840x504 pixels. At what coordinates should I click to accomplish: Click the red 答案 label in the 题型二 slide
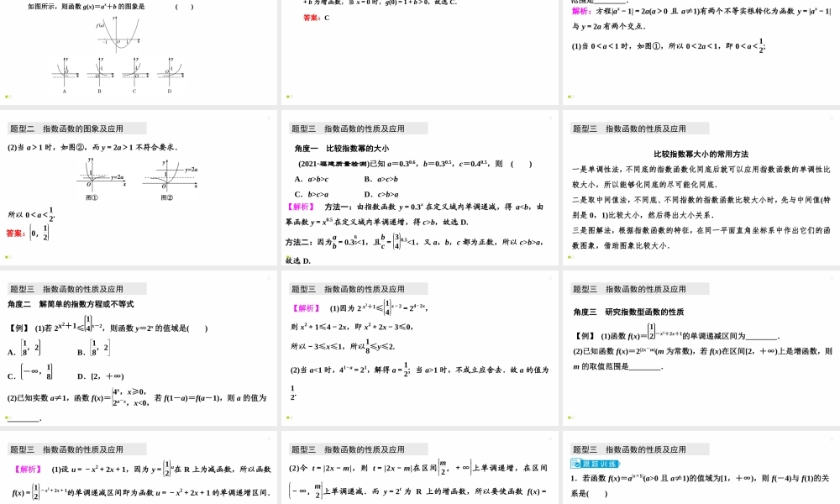coord(15,233)
